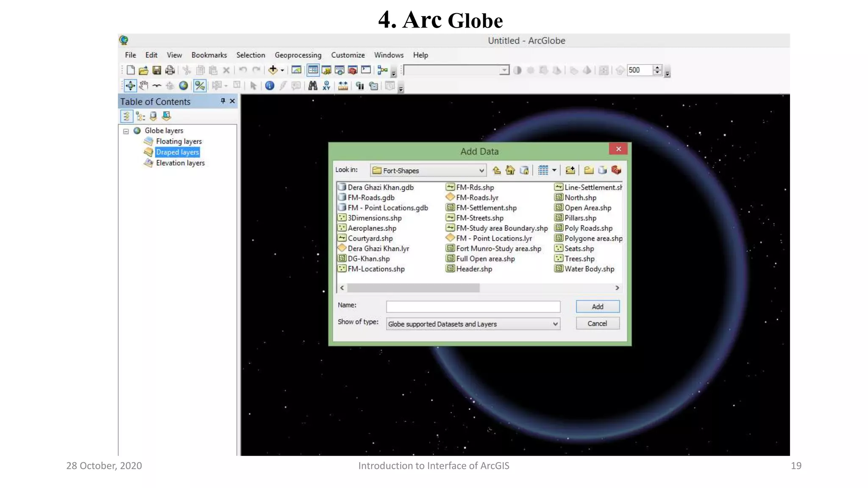Open the View menu

pyautogui.click(x=174, y=55)
